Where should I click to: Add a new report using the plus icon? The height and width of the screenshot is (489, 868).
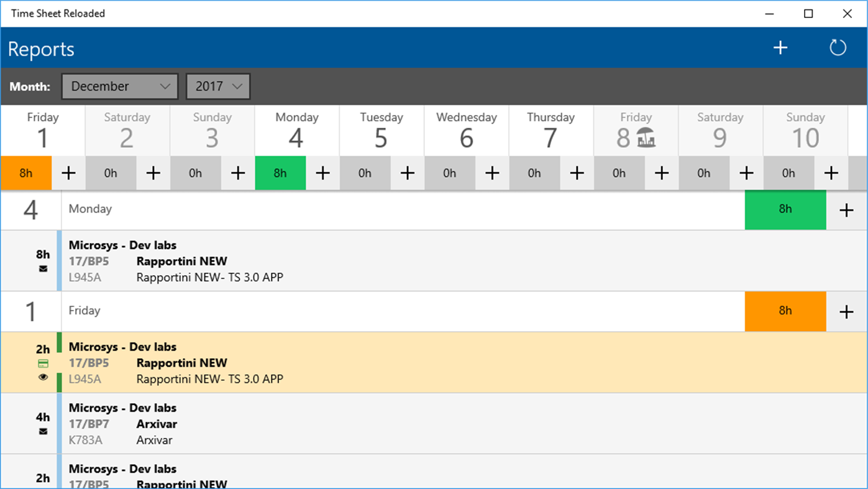780,47
